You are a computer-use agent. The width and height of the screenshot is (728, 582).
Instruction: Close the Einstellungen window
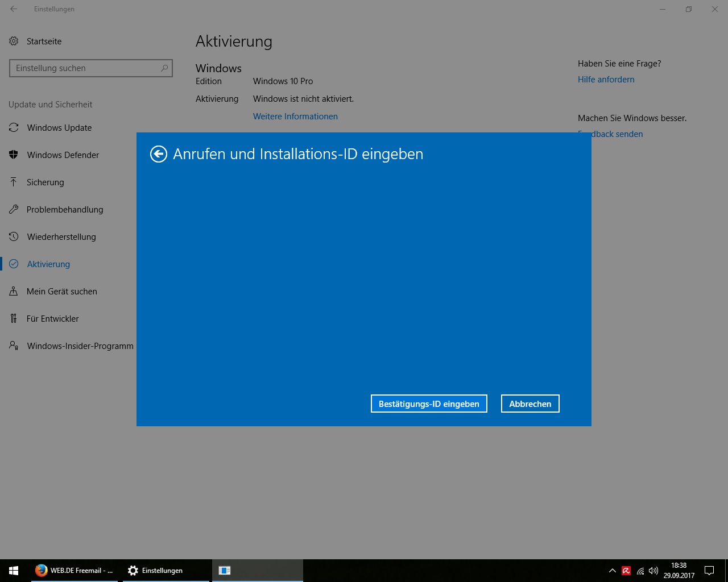pos(715,9)
